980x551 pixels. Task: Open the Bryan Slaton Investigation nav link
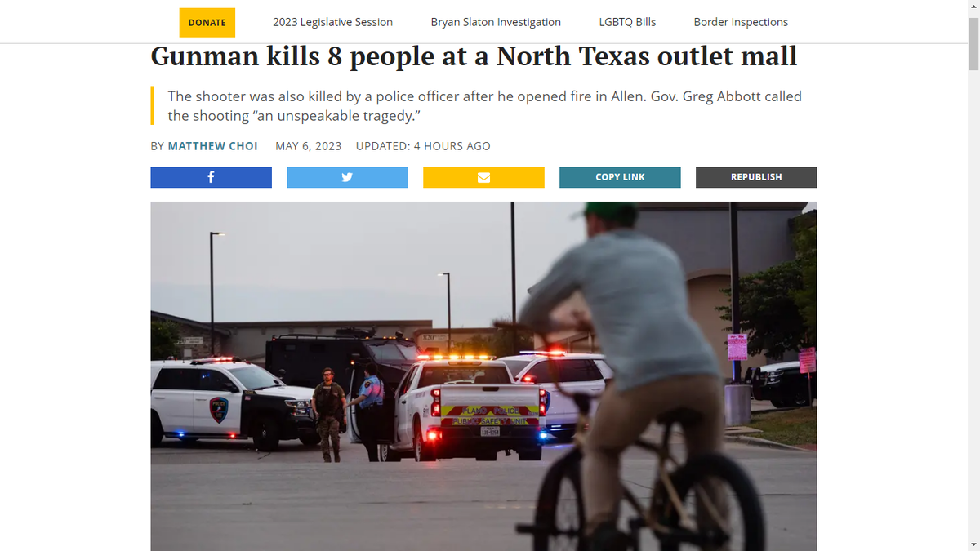[x=496, y=22]
